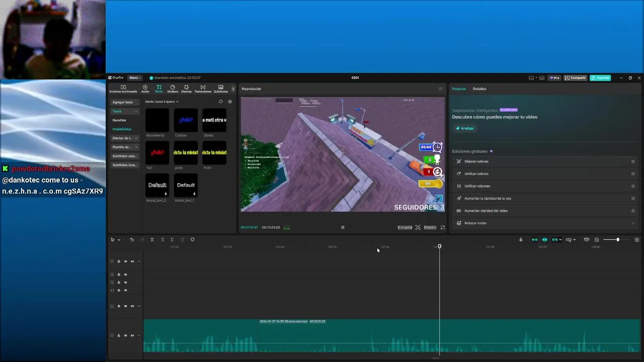Open the Relación aspect ratio option
This screenshot has width=644, height=362.
pyautogui.click(x=430, y=227)
